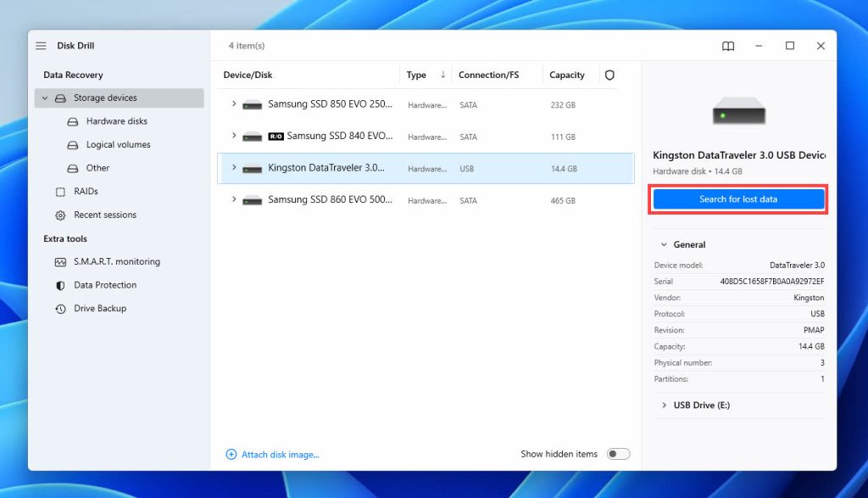Click the Logical volumes drive icon
The width and height of the screenshot is (868, 498).
click(73, 144)
